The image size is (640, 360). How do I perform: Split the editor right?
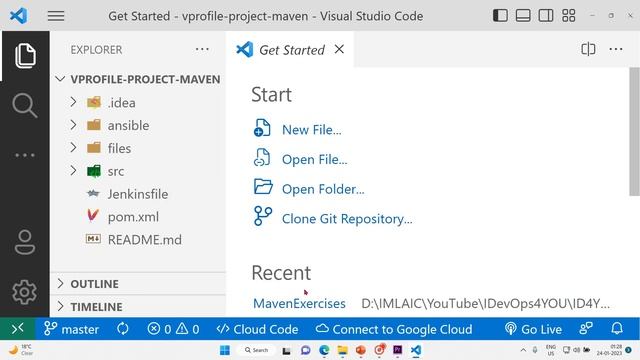click(x=588, y=49)
